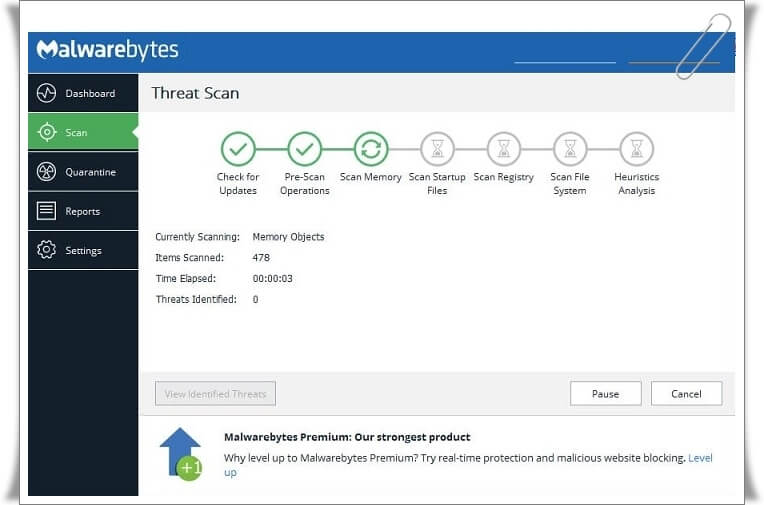Pause the running threat scan

606,393
